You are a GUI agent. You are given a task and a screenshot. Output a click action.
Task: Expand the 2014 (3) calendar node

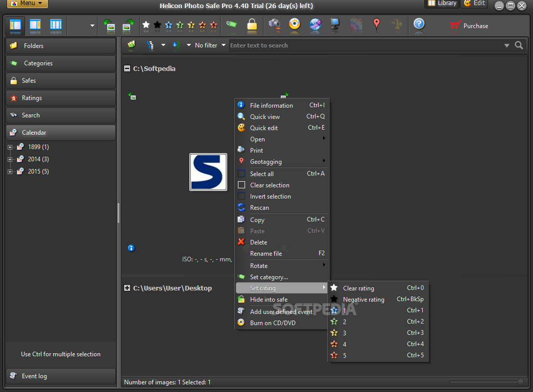(10, 159)
